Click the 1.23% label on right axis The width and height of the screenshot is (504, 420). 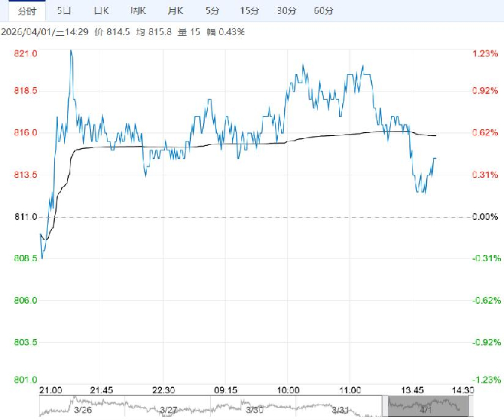[484, 53]
